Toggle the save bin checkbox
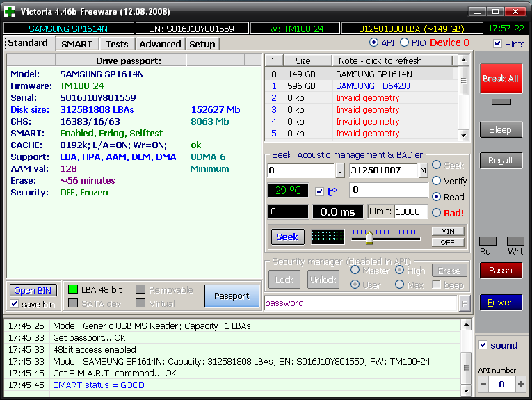 14,303
